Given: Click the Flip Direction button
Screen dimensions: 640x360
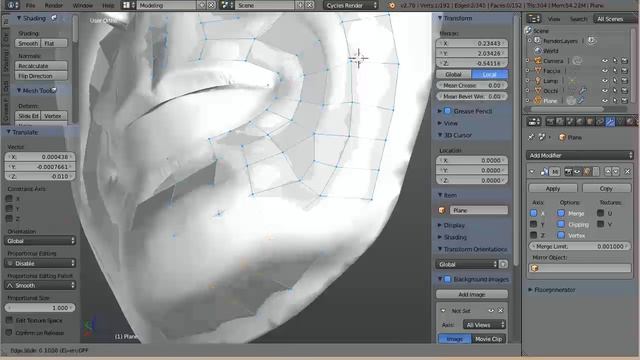Looking at the screenshot, I should click(x=41, y=76).
